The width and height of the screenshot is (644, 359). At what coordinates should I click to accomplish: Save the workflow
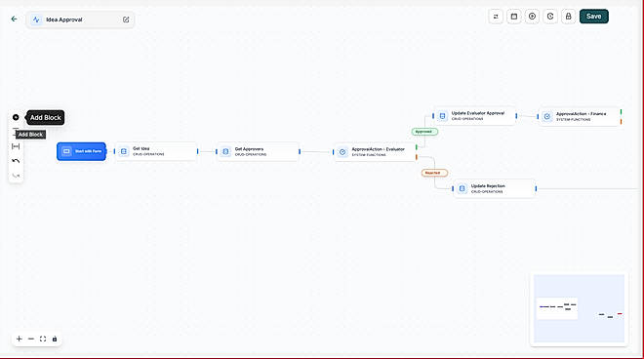pos(594,17)
